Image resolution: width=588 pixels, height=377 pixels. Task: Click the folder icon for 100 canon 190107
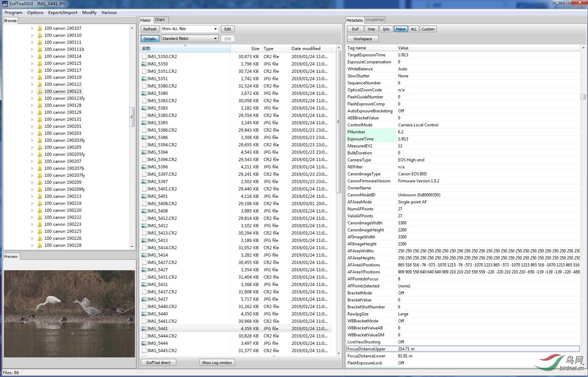(x=40, y=28)
